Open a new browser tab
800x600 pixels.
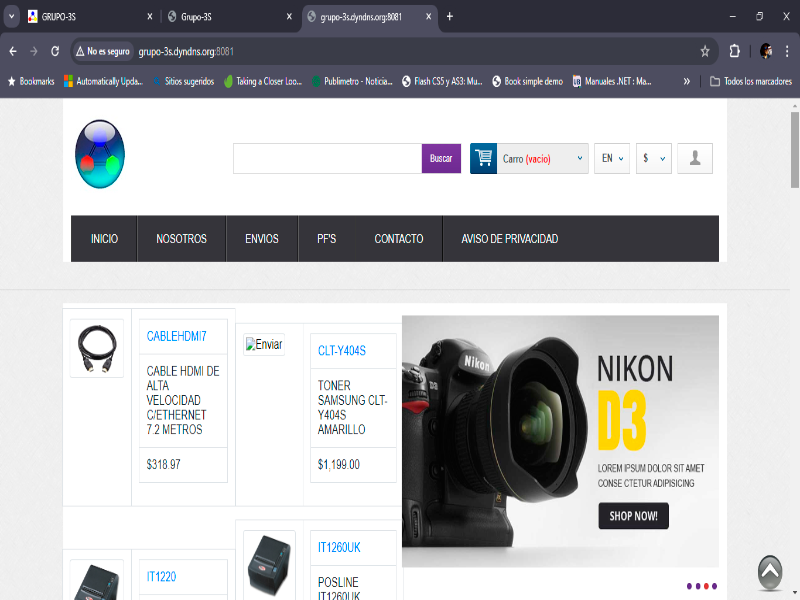pyautogui.click(x=449, y=17)
